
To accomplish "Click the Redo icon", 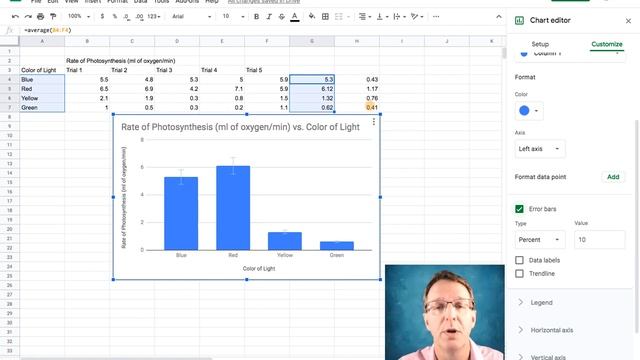I will (x=28, y=17).
